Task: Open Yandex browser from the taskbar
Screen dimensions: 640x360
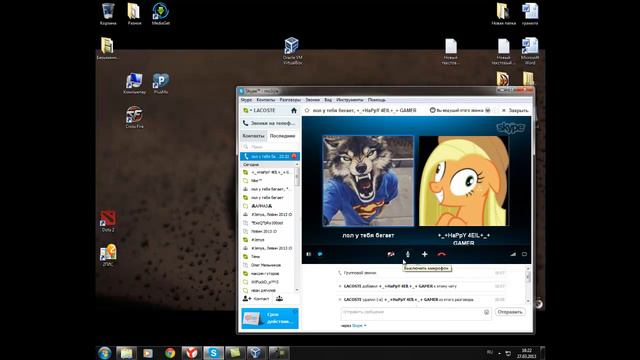Action: (191, 353)
